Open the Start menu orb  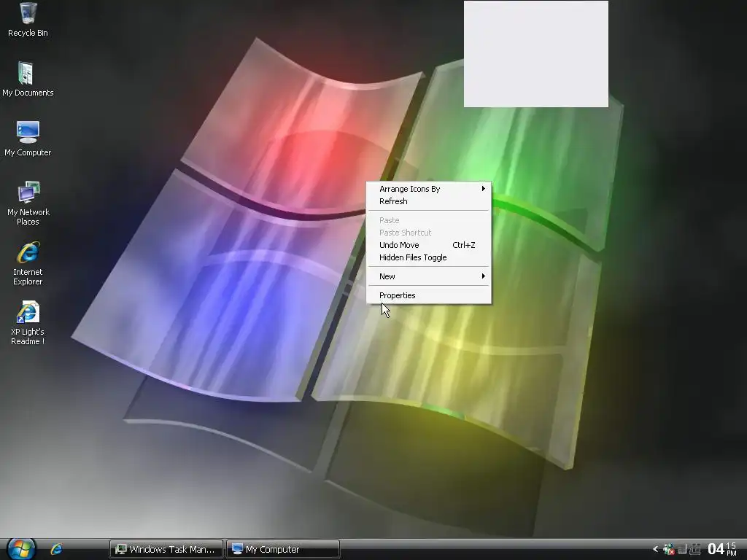[x=21, y=549]
